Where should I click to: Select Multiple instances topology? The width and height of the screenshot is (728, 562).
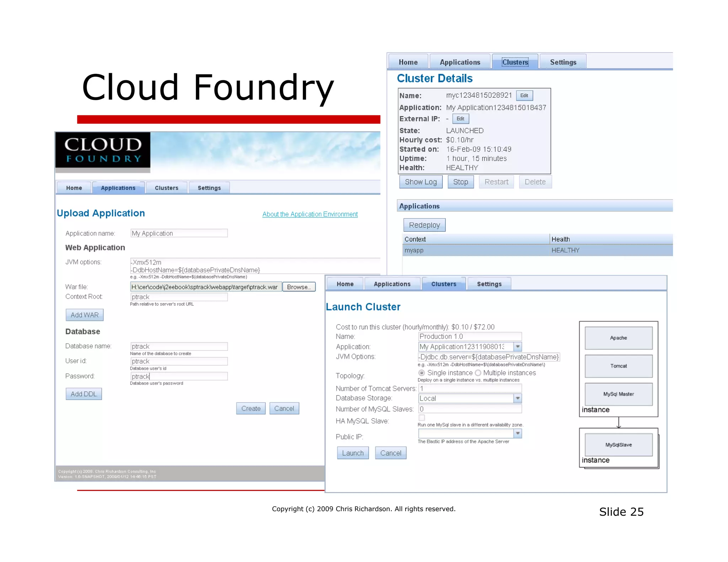[x=478, y=373]
